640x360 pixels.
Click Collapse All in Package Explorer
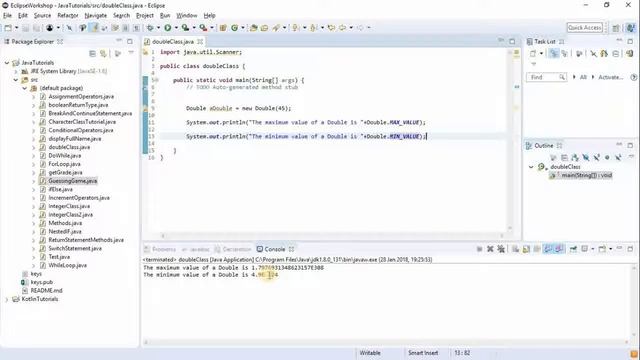92,53
